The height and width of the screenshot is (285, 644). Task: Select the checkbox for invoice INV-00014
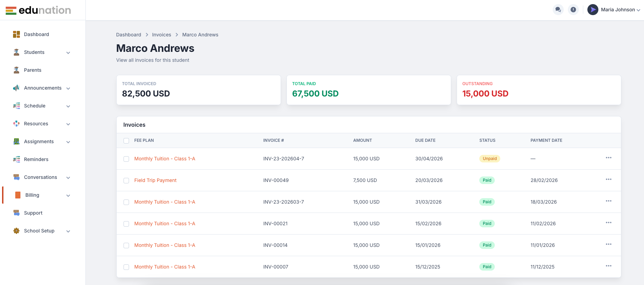(x=126, y=246)
